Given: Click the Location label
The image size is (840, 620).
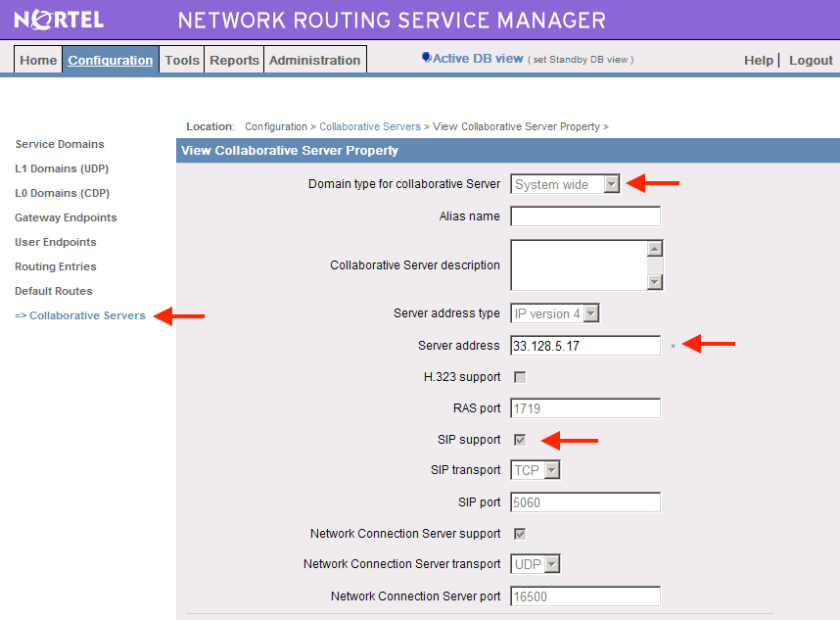Looking at the screenshot, I should point(210,126).
